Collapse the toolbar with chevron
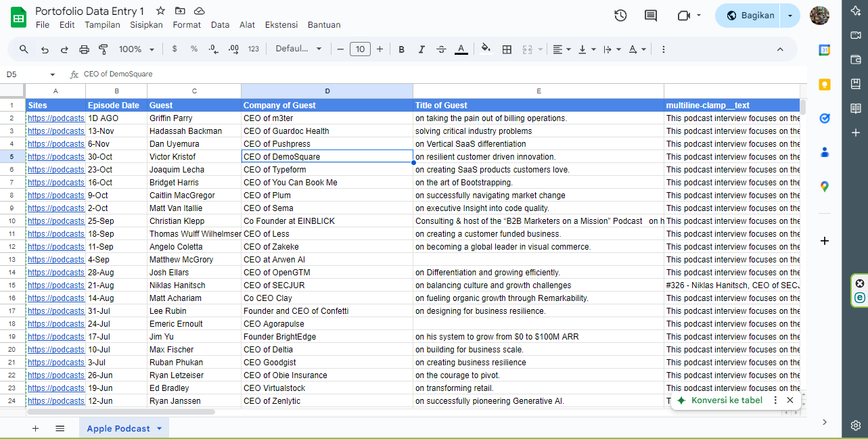The width and height of the screenshot is (868, 439). click(x=780, y=49)
